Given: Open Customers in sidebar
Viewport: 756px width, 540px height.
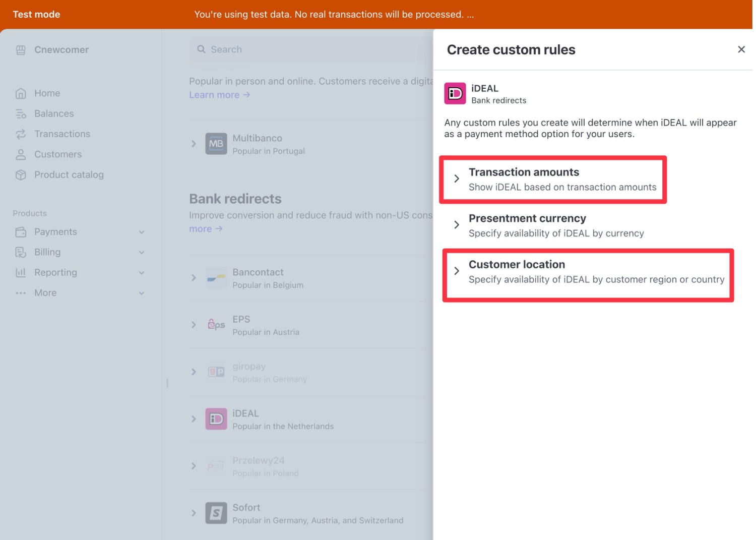Looking at the screenshot, I should tap(58, 154).
